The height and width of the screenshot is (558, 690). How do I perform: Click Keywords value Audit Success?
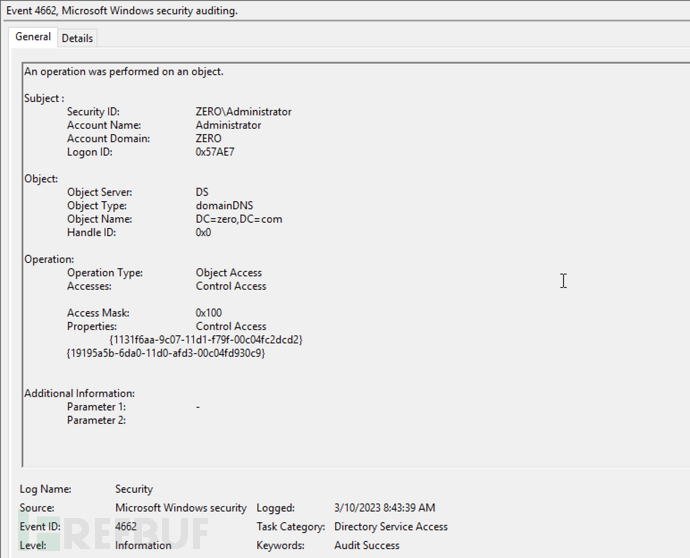367,545
